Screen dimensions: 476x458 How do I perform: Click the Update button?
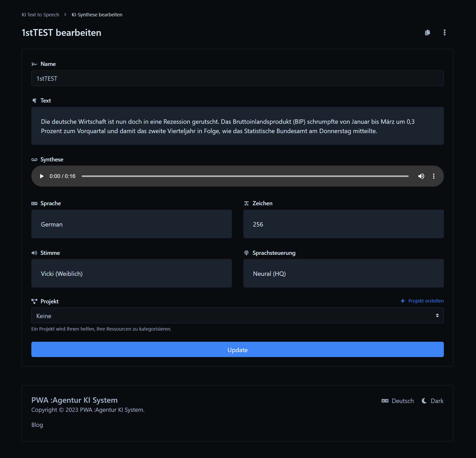pyautogui.click(x=237, y=350)
